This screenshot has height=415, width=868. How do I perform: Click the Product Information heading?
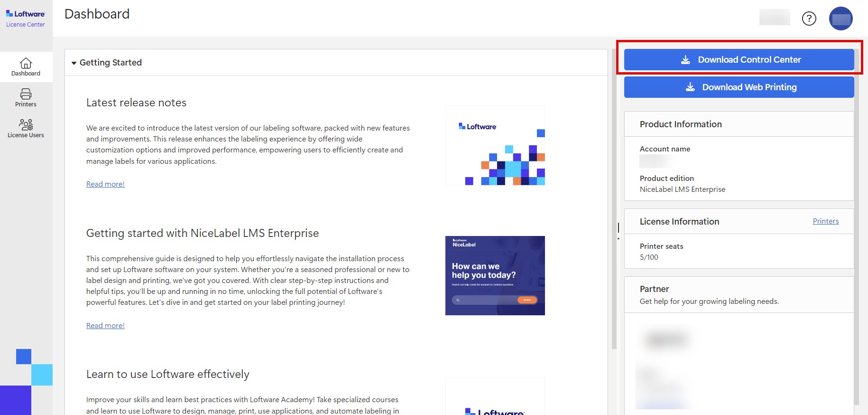pos(681,124)
